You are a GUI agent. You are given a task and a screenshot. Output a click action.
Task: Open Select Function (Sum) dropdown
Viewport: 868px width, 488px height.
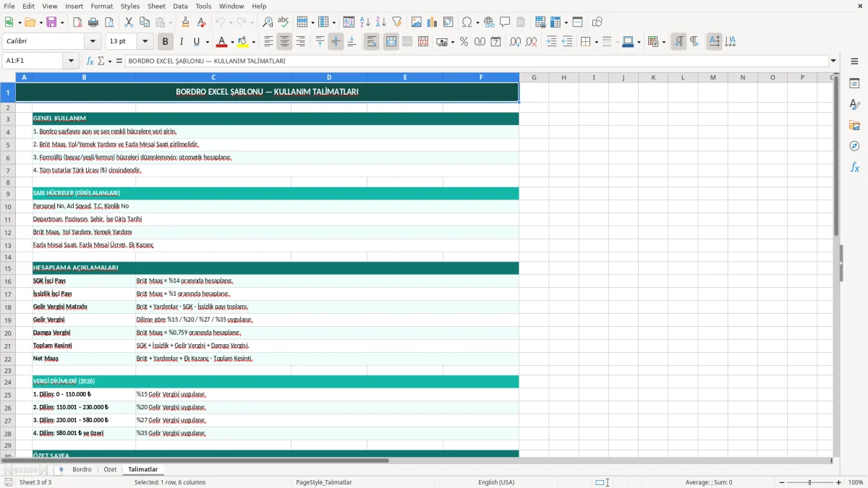point(110,61)
